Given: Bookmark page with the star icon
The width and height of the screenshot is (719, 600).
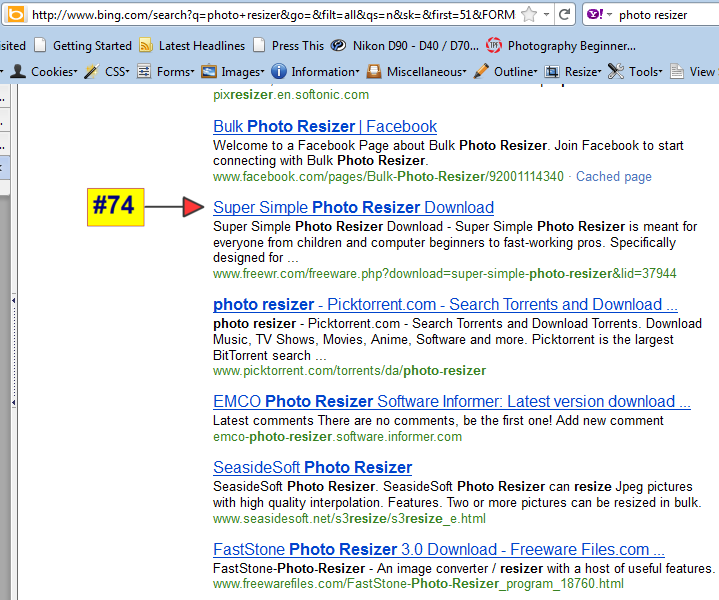Looking at the screenshot, I should point(529,15).
